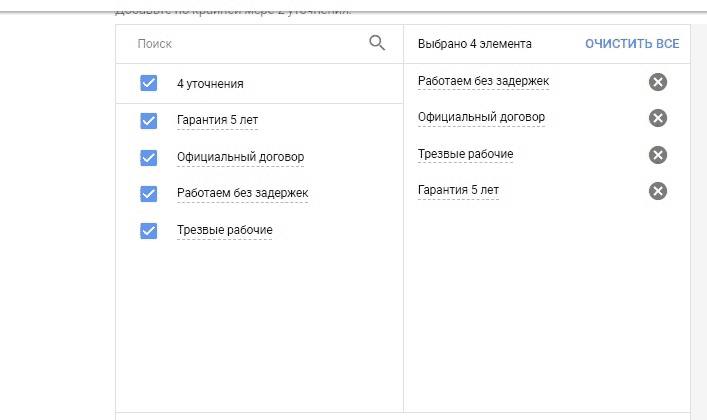707x420 pixels.
Task: Click 'Трезвые рабочие' text in selected panel
Action: [465, 154]
